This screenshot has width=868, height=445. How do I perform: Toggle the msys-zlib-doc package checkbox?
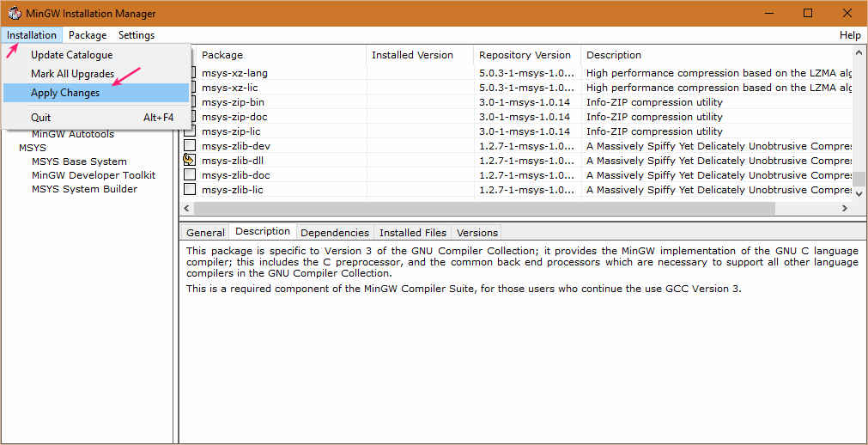pyautogui.click(x=190, y=175)
